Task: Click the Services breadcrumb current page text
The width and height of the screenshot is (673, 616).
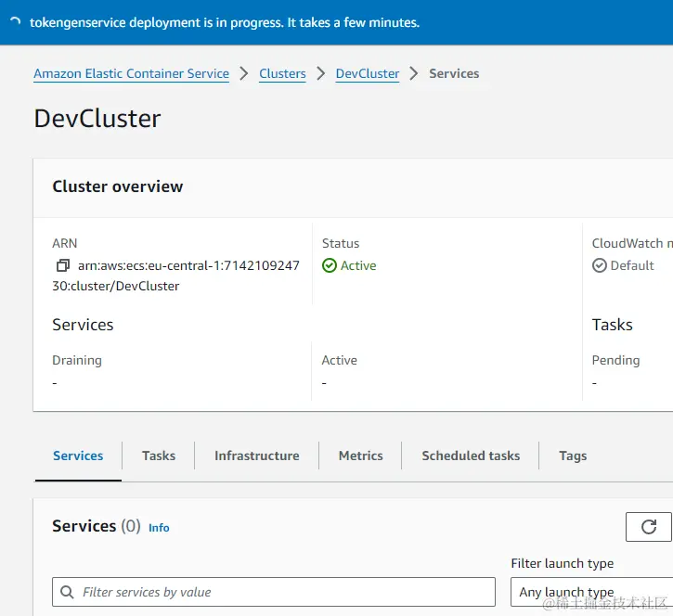Action: tap(454, 73)
